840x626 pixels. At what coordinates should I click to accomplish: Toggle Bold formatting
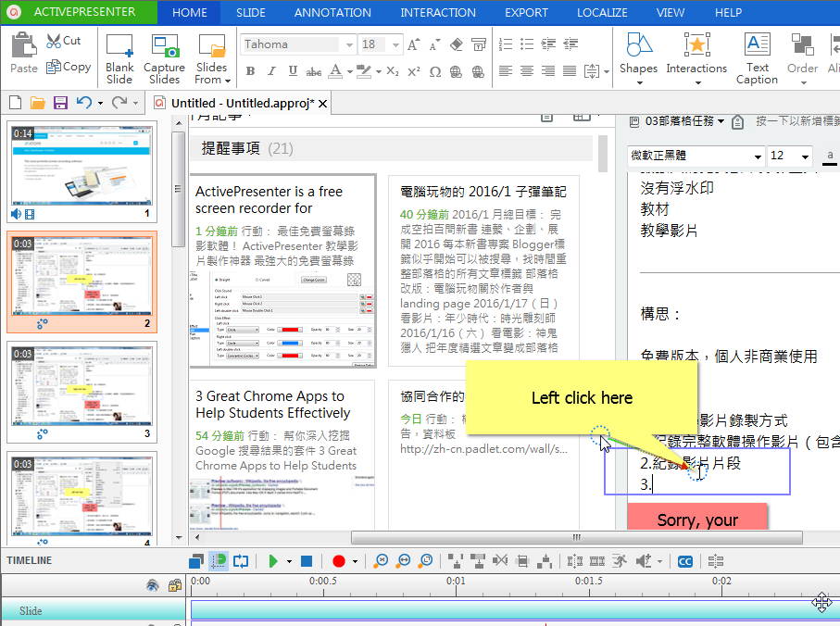point(250,71)
